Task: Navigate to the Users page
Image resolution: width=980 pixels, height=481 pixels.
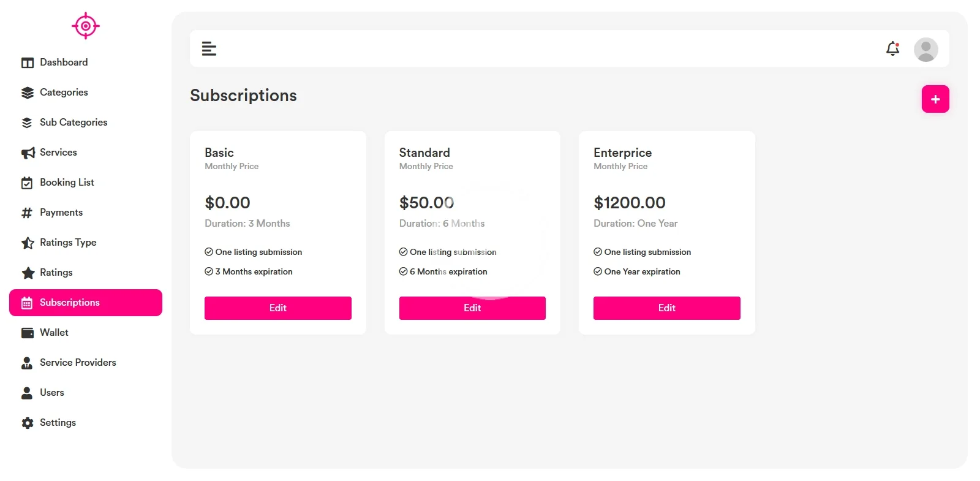Action: tap(52, 393)
